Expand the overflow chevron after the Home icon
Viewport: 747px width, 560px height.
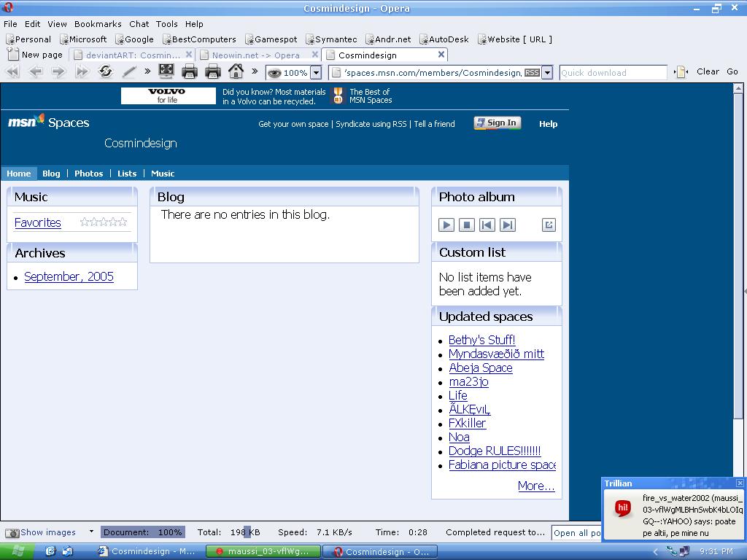(255, 71)
